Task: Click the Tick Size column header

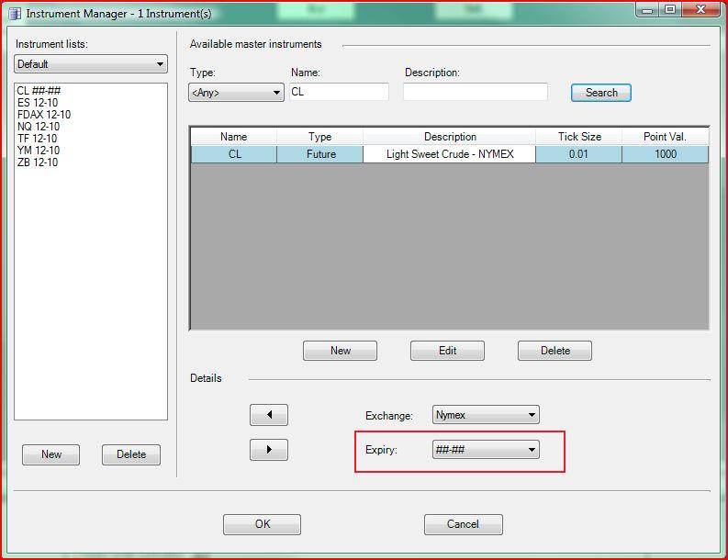Action: 579,137
